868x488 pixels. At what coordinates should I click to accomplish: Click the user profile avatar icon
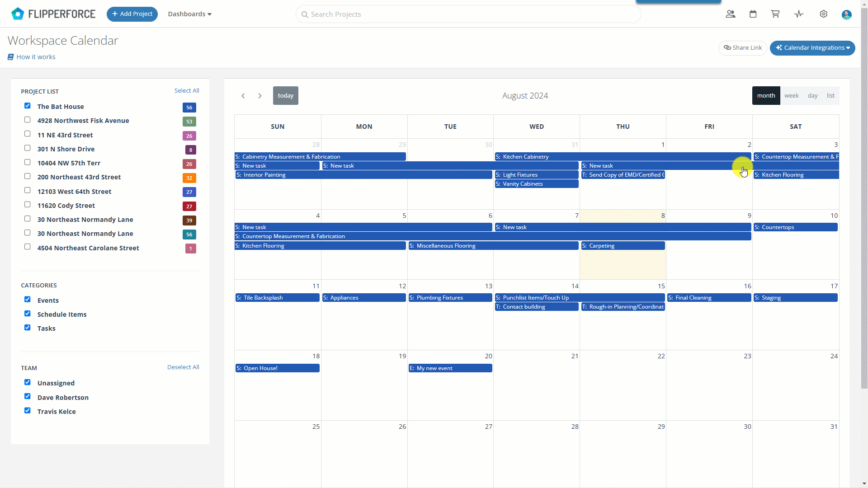click(x=847, y=14)
